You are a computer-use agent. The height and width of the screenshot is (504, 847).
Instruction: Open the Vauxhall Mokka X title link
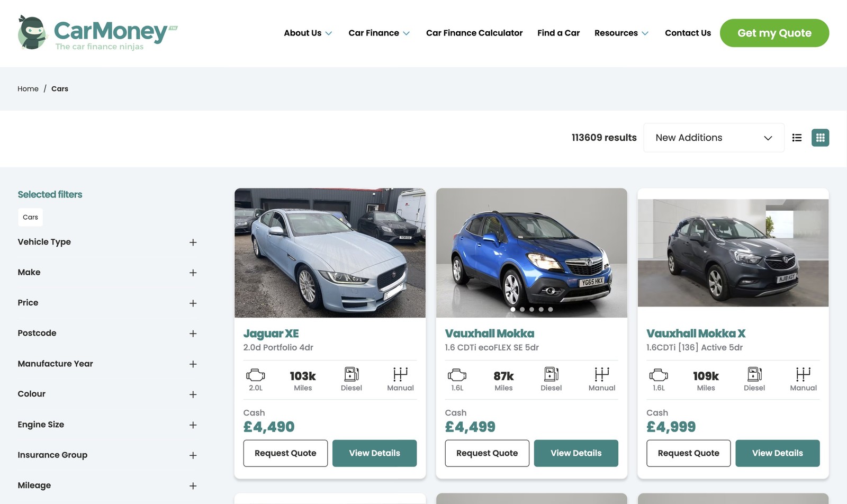point(696,334)
